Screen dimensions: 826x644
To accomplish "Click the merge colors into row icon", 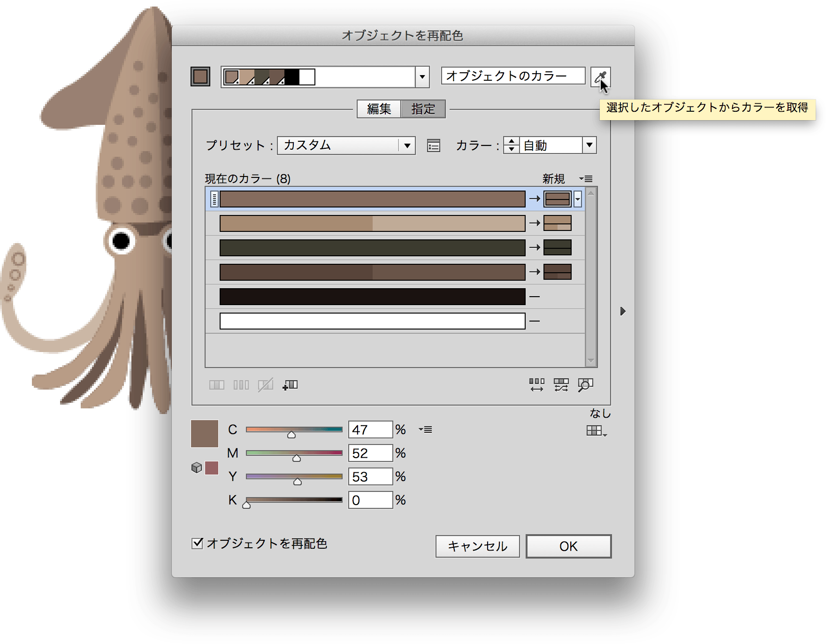I will 216,385.
